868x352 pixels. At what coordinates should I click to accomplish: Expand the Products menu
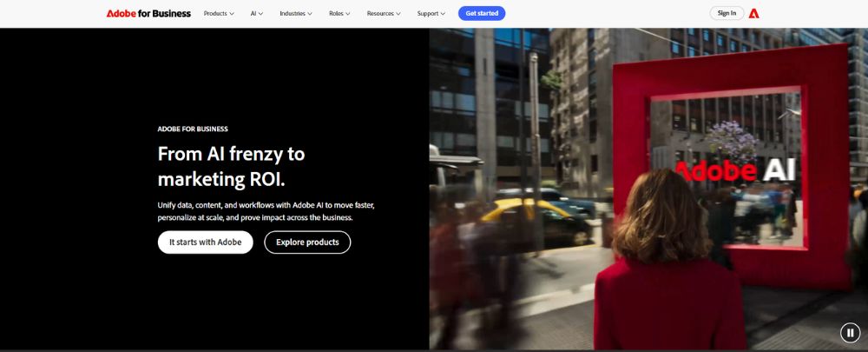[x=219, y=13]
